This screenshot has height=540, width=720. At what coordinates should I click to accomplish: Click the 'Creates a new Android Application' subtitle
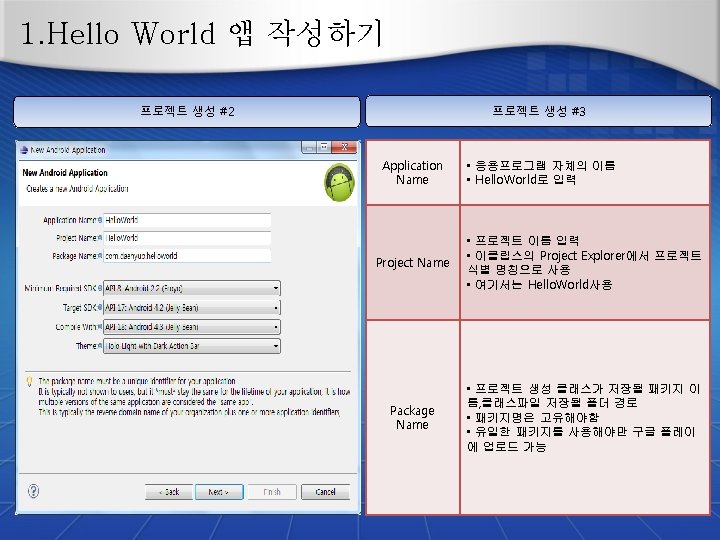point(77,189)
